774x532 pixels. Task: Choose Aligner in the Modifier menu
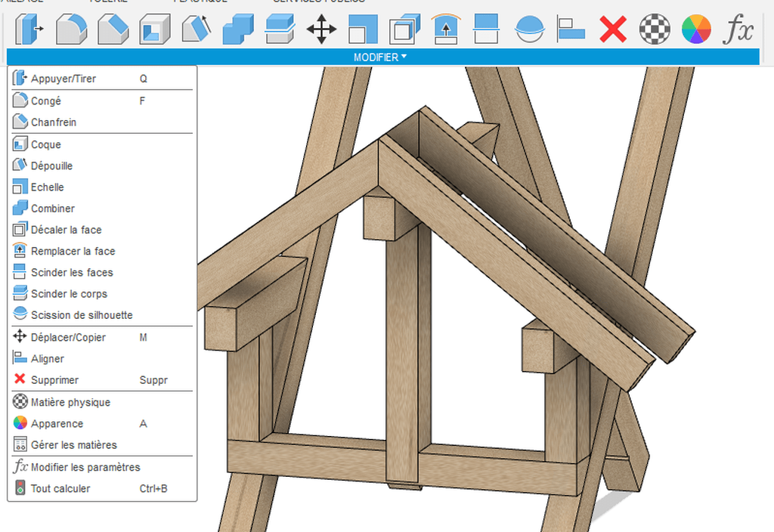102,359
